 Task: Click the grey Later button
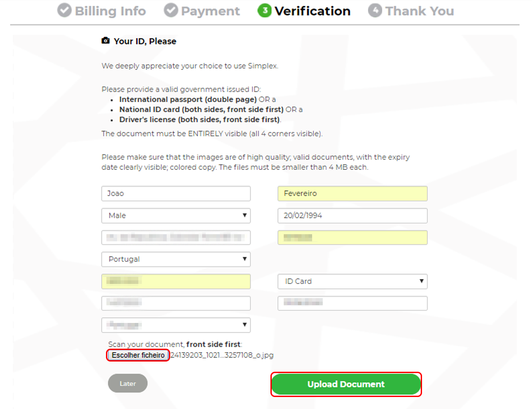point(128,383)
